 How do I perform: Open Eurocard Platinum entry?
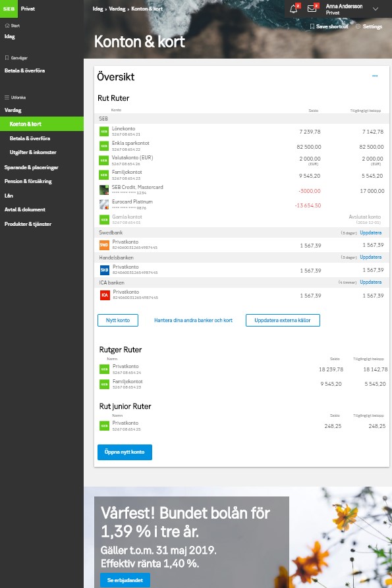[x=132, y=201]
